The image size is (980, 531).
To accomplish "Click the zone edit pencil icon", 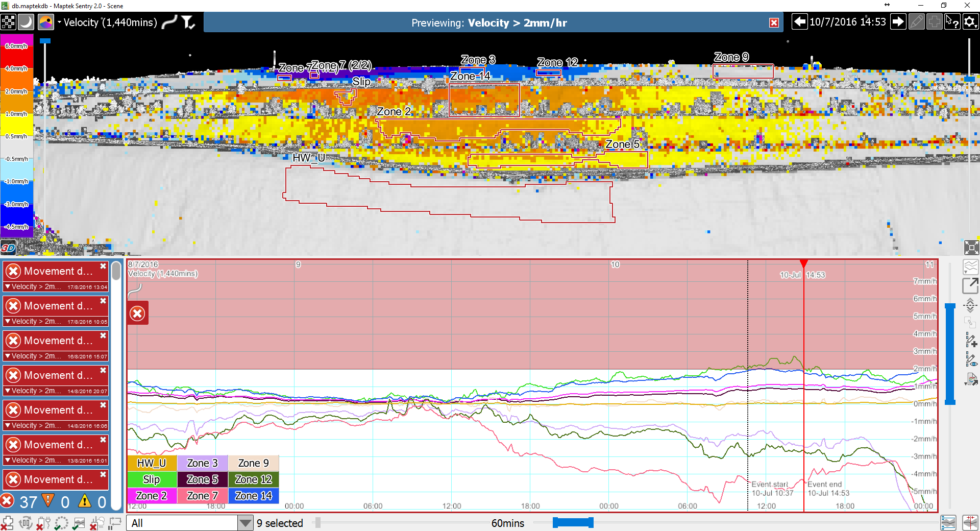I will tap(917, 22).
